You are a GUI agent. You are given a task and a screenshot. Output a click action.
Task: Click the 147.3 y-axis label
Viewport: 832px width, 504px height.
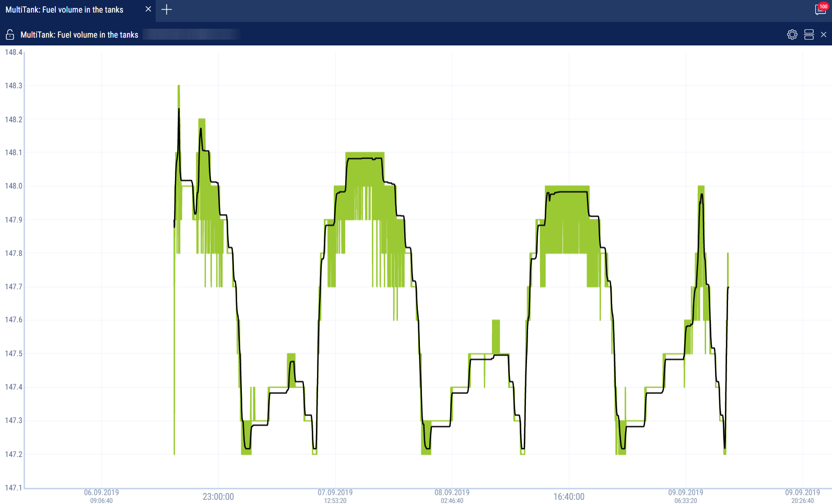pos(14,420)
